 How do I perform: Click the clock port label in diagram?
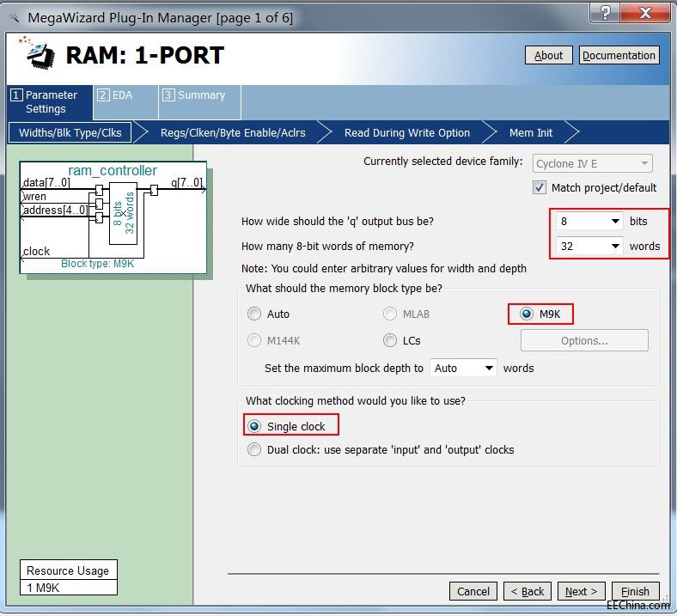coord(36,251)
